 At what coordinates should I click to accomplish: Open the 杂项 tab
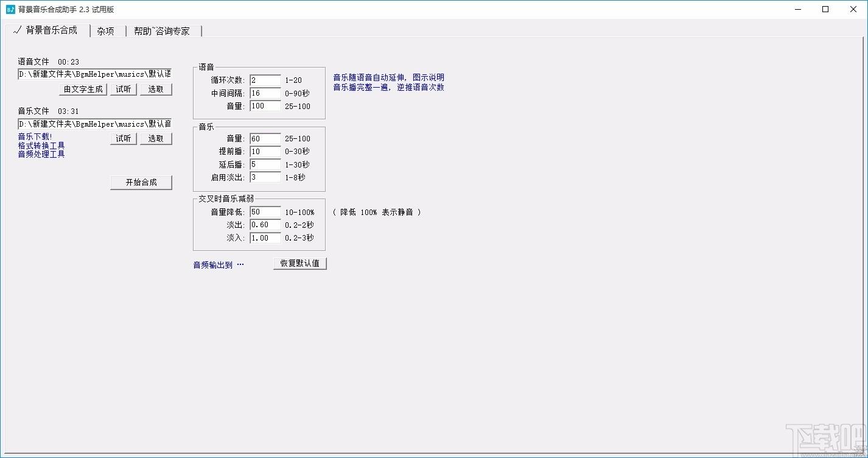106,31
